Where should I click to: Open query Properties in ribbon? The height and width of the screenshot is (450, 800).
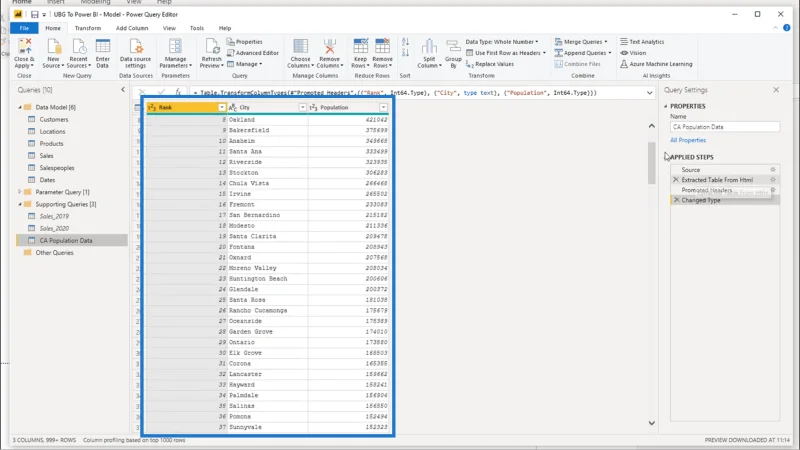(244, 42)
